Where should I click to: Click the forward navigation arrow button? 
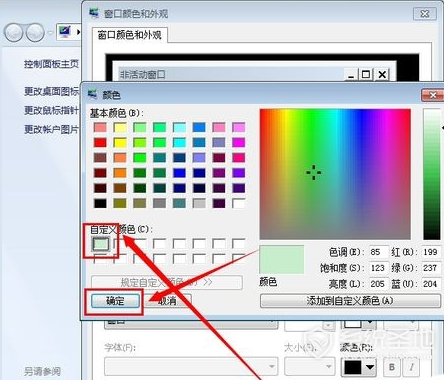(x=35, y=32)
